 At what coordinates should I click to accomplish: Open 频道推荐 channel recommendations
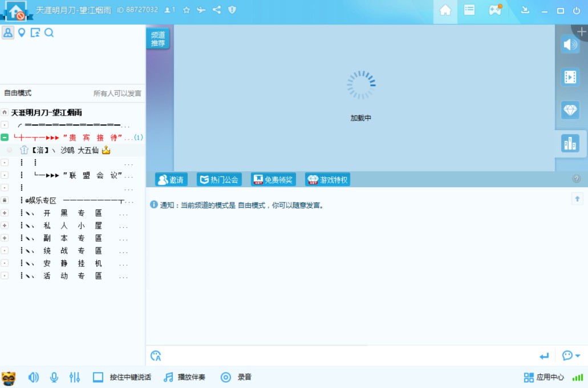point(158,39)
